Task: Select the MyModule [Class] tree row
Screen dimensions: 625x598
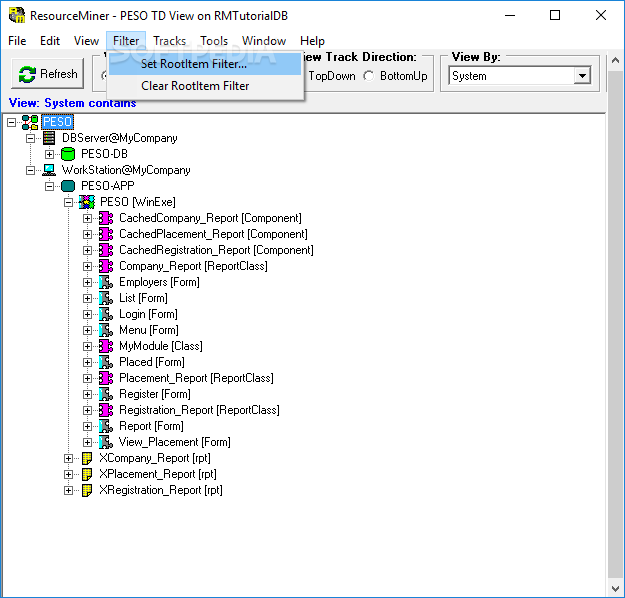Action: tap(161, 346)
